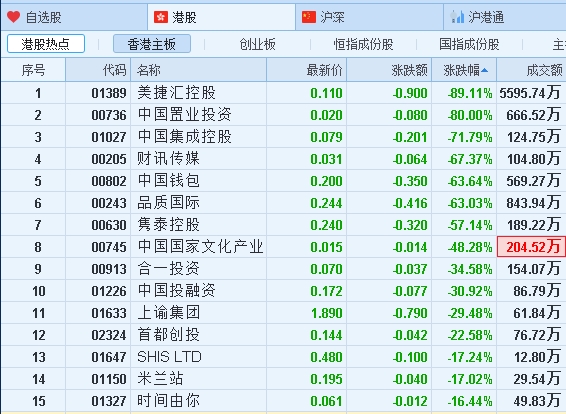Click stock code 01027
The height and width of the screenshot is (414, 566).
[x=109, y=138]
